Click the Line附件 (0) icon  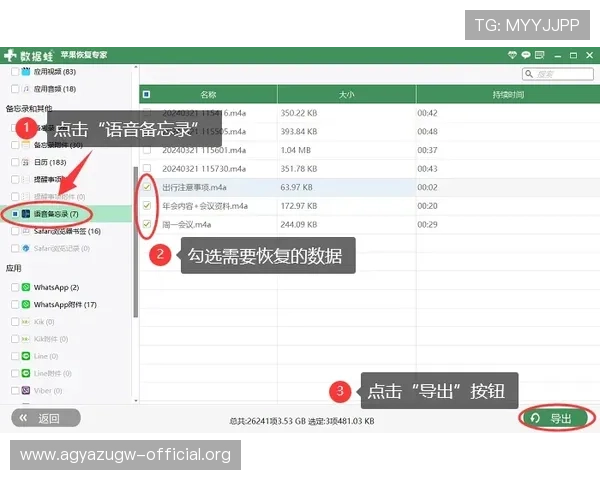point(26,373)
